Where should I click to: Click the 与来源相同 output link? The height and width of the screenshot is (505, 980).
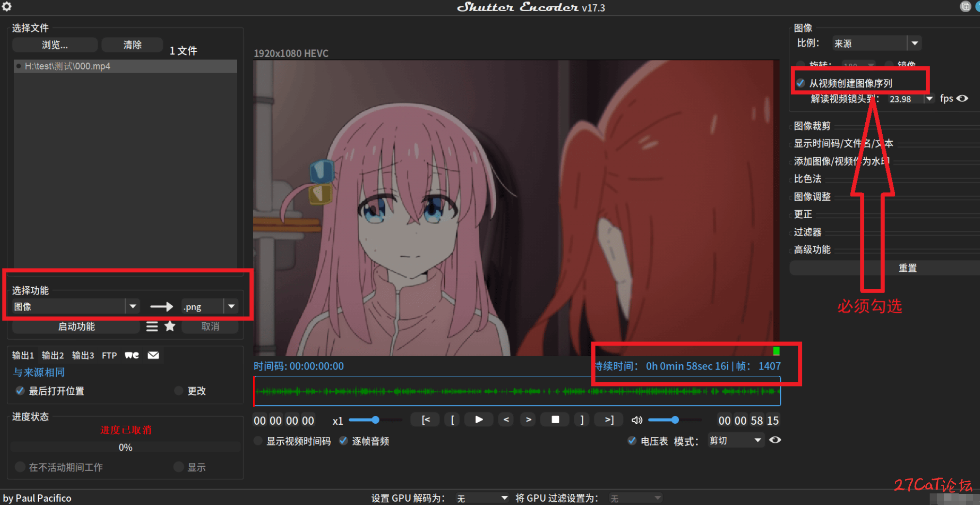click(x=39, y=372)
